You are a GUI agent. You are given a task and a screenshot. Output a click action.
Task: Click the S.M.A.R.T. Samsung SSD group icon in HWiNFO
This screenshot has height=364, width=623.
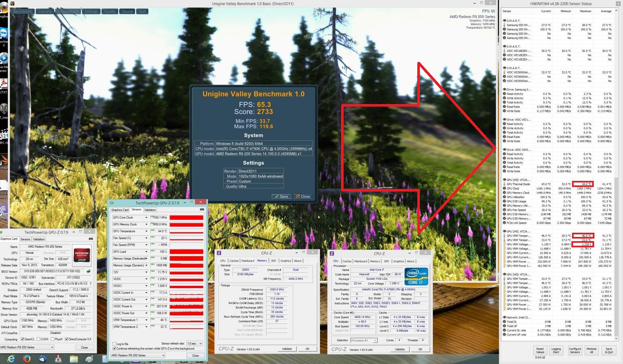pos(504,20)
